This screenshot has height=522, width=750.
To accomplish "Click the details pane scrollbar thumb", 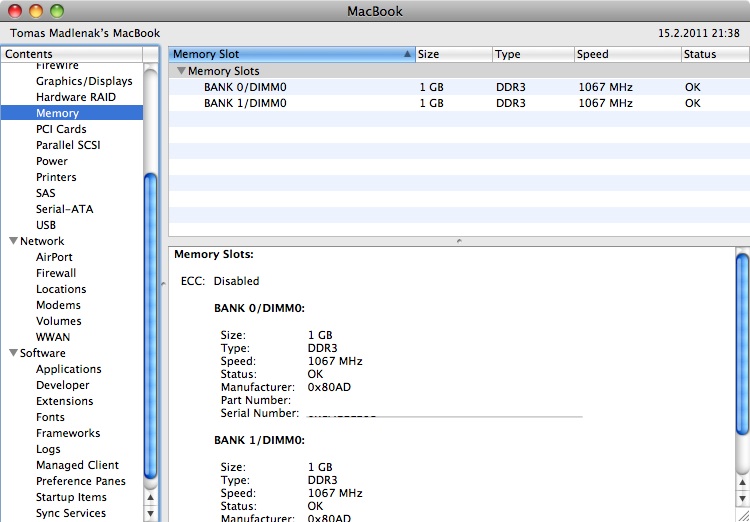I will 742,344.
